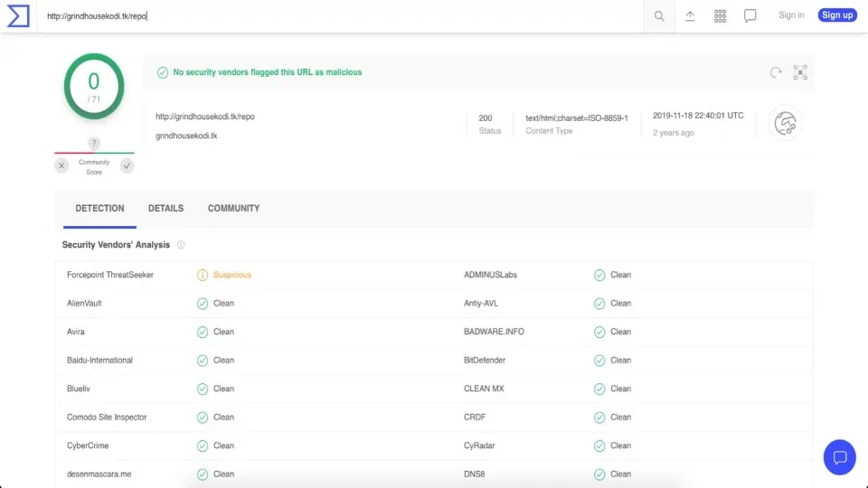
Task: Select the clean check icon for AlienVault
Action: 203,304
